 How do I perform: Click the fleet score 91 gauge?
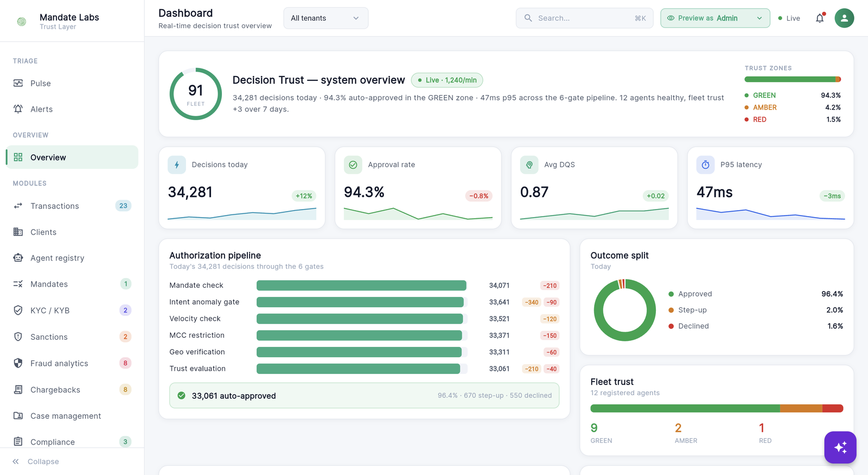(x=196, y=94)
